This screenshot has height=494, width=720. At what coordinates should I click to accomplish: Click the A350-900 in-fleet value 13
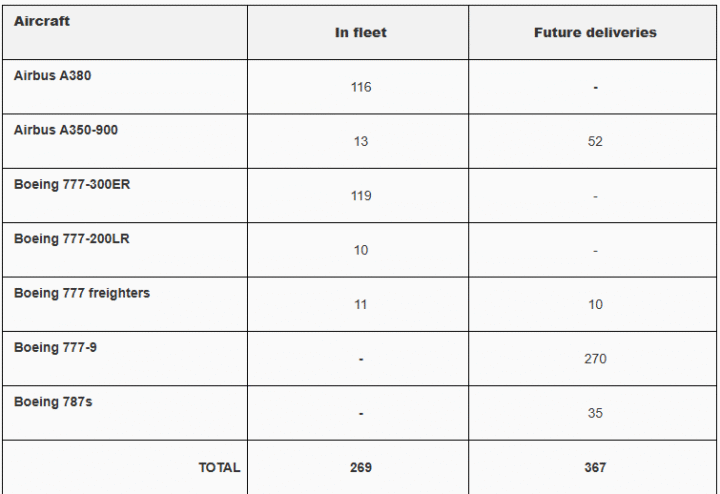[x=360, y=141]
